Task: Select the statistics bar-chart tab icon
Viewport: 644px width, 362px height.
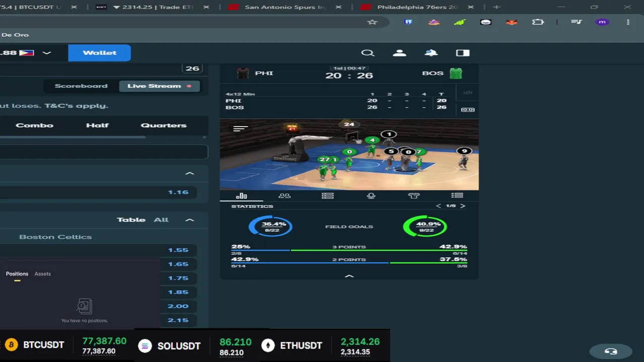Action: coord(242,196)
